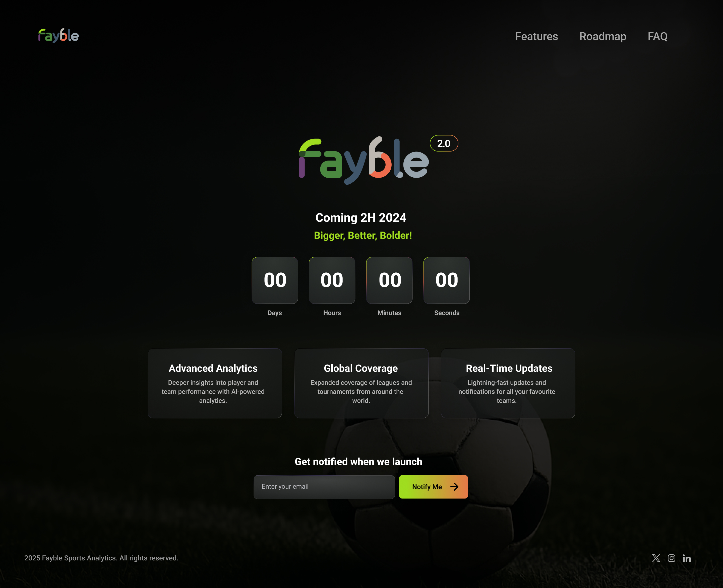This screenshot has height=588, width=723.
Task: Select the Advanced Analytics card
Action: click(215, 383)
